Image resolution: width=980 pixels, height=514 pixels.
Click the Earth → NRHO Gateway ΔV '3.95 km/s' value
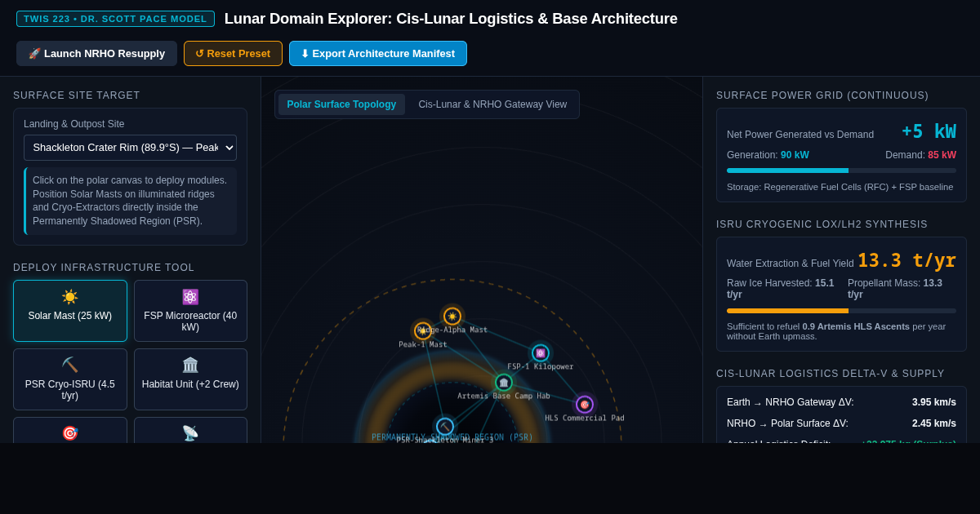[934, 402]
